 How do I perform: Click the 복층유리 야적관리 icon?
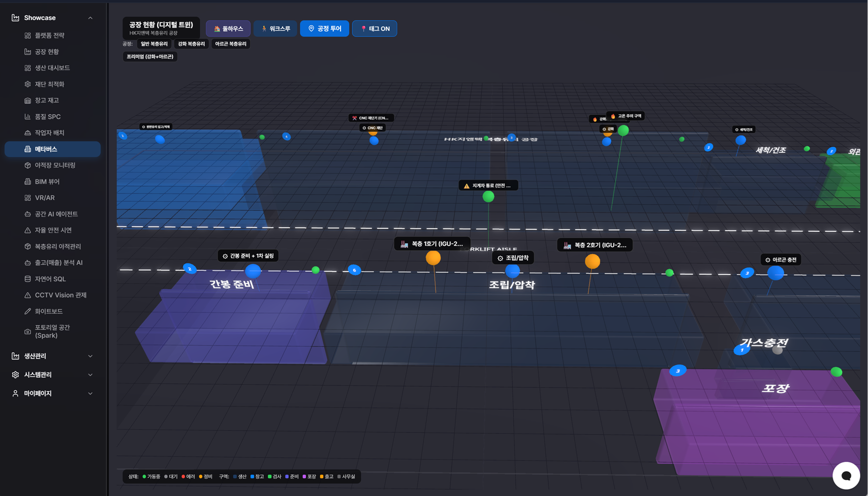pos(28,247)
